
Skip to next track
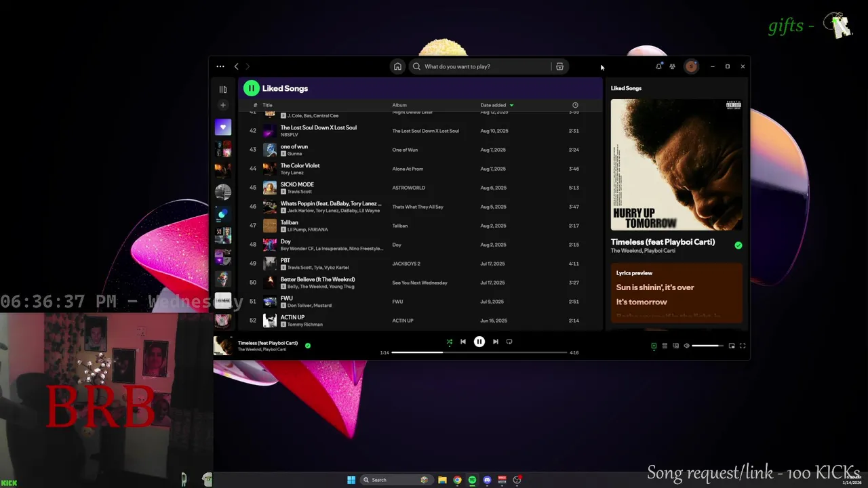pyautogui.click(x=495, y=342)
